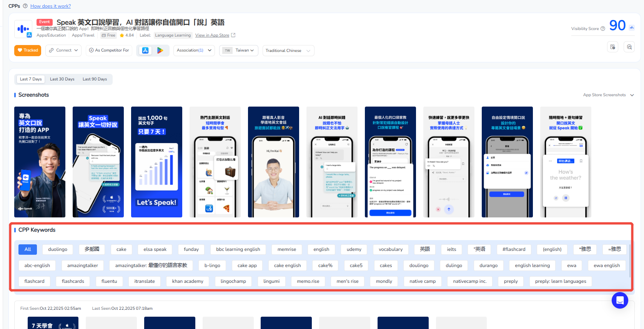This screenshot has width=644, height=329.
Task: Switch to the Google Play platform icon
Action: [x=160, y=50]
